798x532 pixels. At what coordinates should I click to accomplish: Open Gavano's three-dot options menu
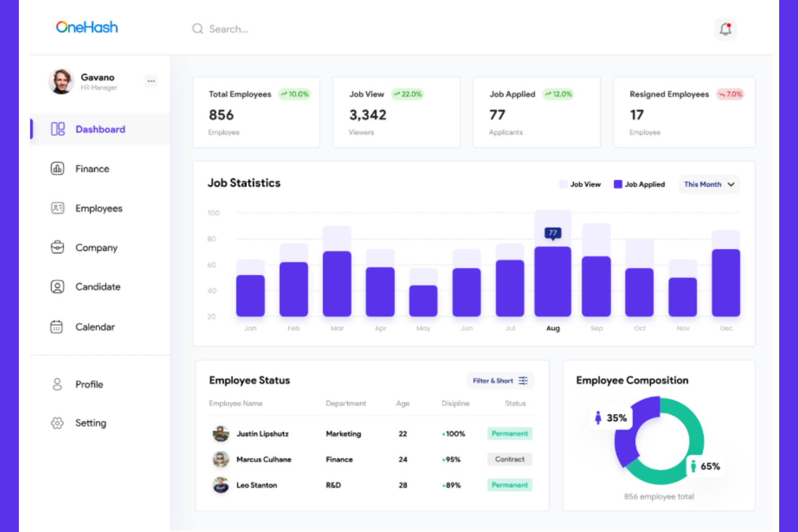click(151, 81)
